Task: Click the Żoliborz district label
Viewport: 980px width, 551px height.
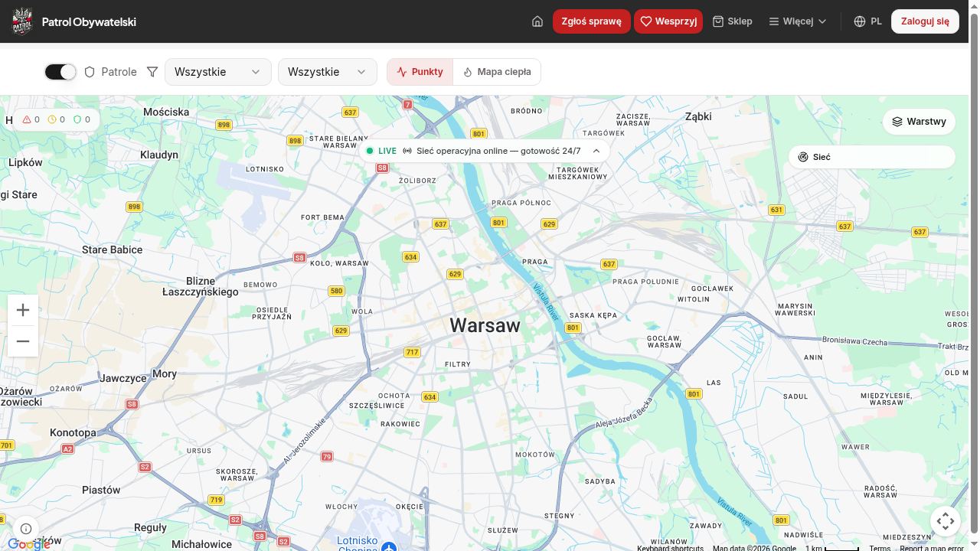Action: tap(418, 181)
